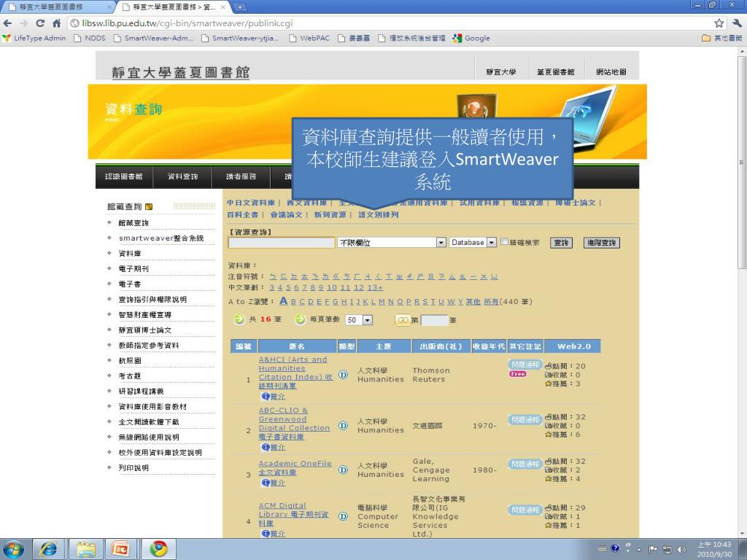The width and height of the screenshot is (747, 560).
Task: Open the 讀者服務 navigation menu
Action: coord(241,176)
